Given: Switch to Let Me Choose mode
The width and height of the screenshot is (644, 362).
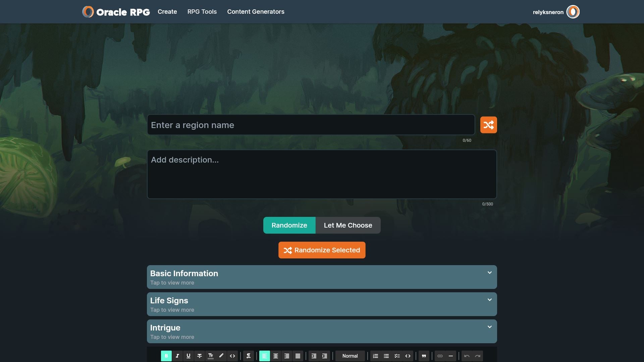Looking at the screenshot, I should (348, 225).
